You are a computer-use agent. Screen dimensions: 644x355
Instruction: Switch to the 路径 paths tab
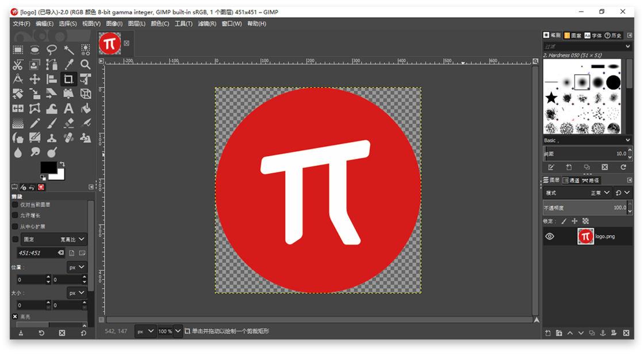591,180
